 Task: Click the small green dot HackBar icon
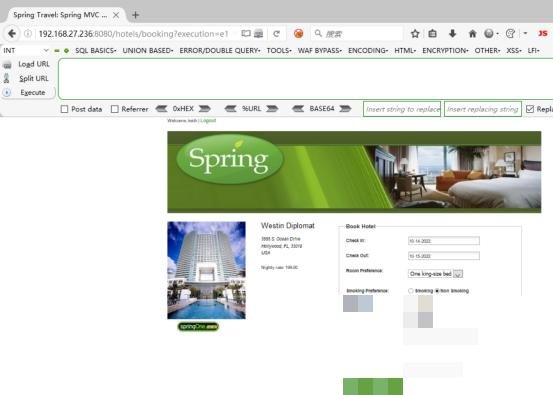pyautogui.click(x=66, y=51)
